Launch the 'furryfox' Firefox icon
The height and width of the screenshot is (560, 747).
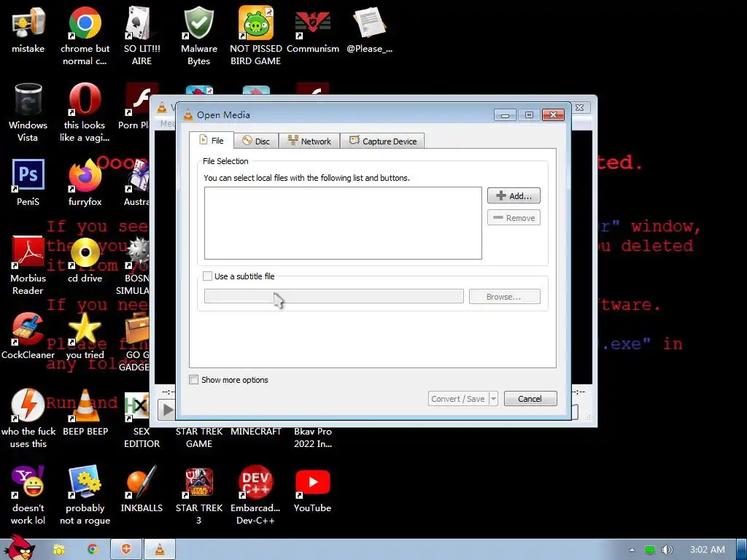85,183
